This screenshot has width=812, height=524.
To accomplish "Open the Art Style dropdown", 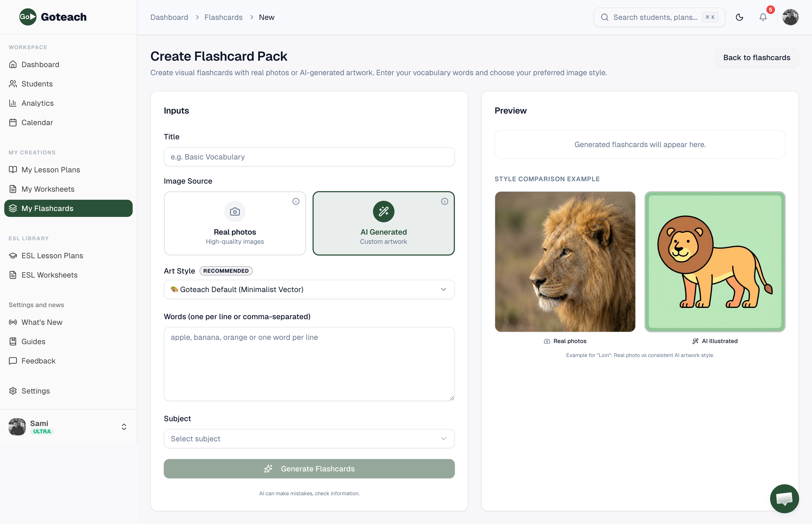I will tap(309, 289).
